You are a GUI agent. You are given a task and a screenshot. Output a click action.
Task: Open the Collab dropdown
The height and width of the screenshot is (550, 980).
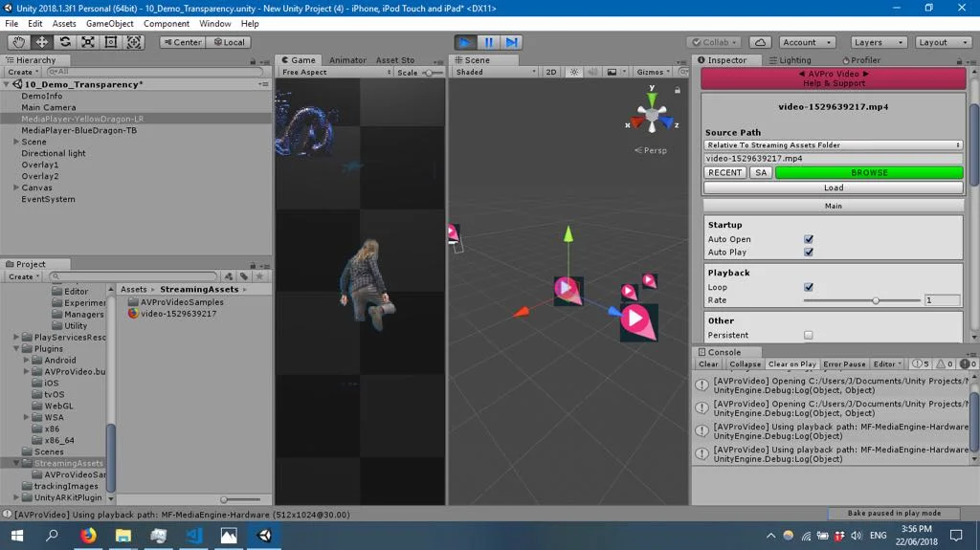714,42
